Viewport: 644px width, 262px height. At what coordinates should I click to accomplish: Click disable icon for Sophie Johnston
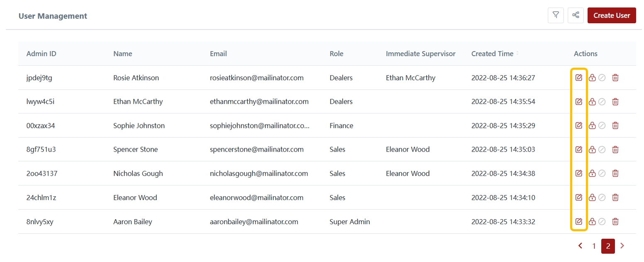point(602,125)
